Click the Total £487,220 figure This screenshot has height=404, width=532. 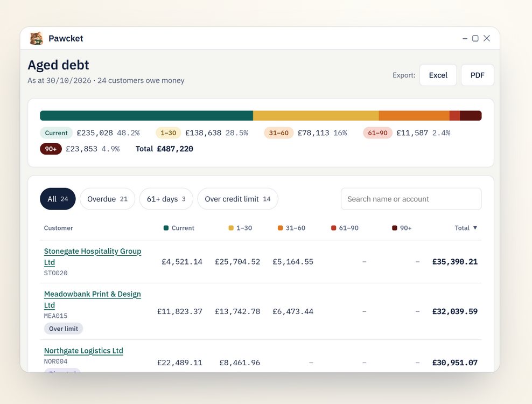(x=165, y=149)
